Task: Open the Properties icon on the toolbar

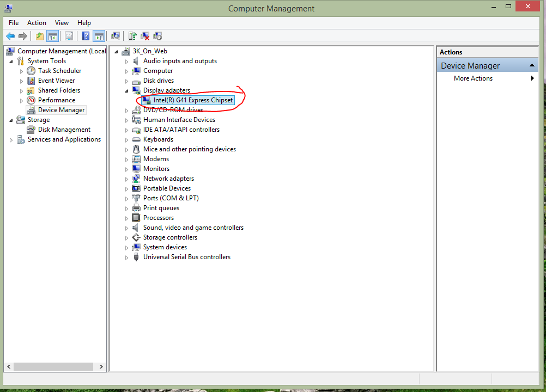Action: click(x=69, y=36)
